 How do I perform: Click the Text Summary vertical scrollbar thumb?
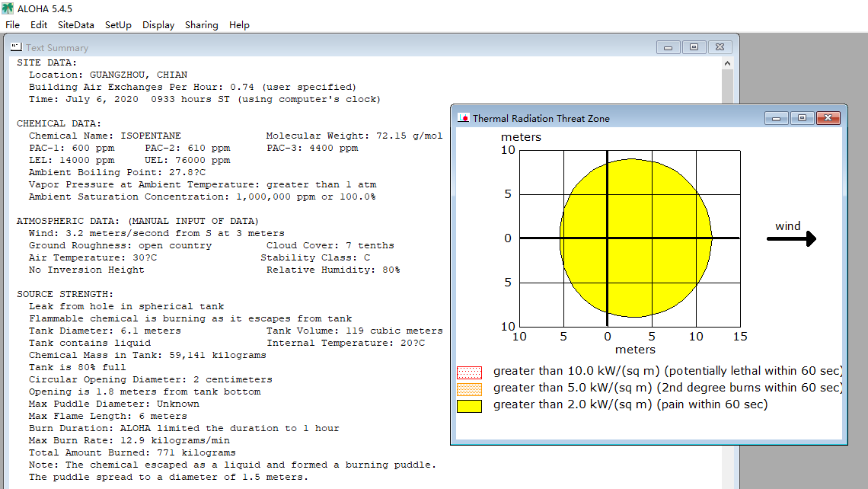727,86
